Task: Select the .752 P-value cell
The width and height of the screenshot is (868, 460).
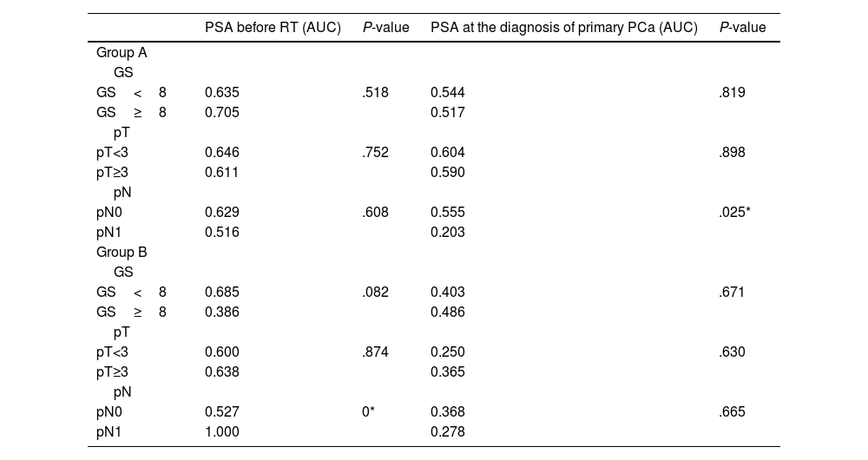Action: (x=375, y=153)
